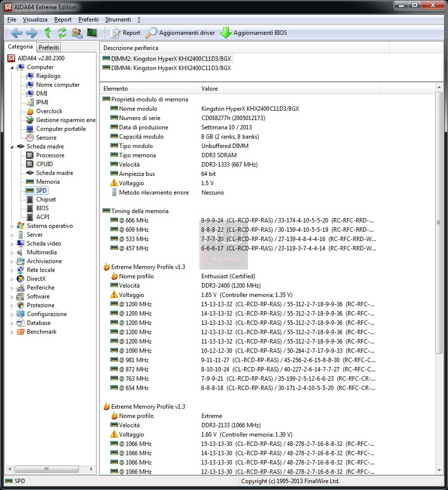Select the CPUID tree item
This screenshot has height=490, width=448.
click(45, 164)
